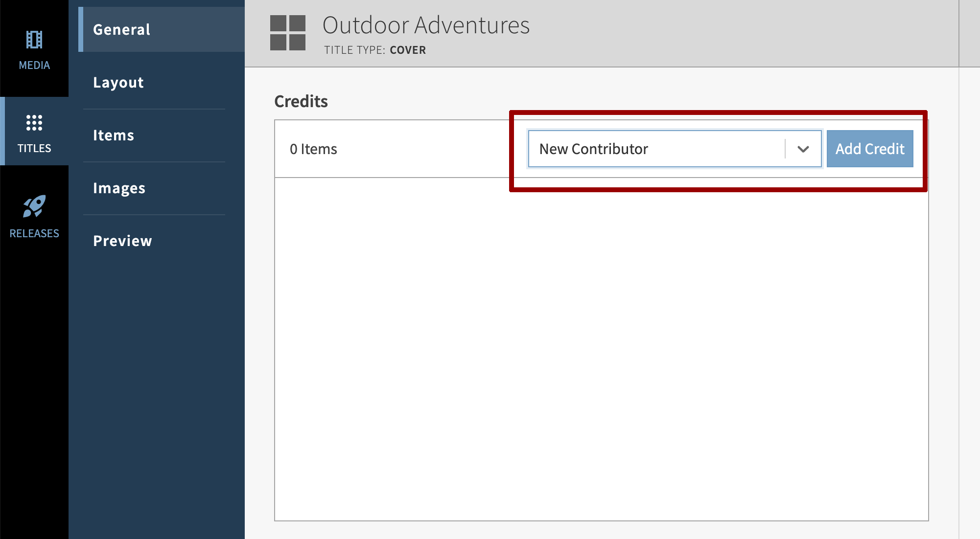Click the Outdoor Adventures title heading
Viewport: 980px width, 539px height.
pyautogui.click(x=427, y=25)
